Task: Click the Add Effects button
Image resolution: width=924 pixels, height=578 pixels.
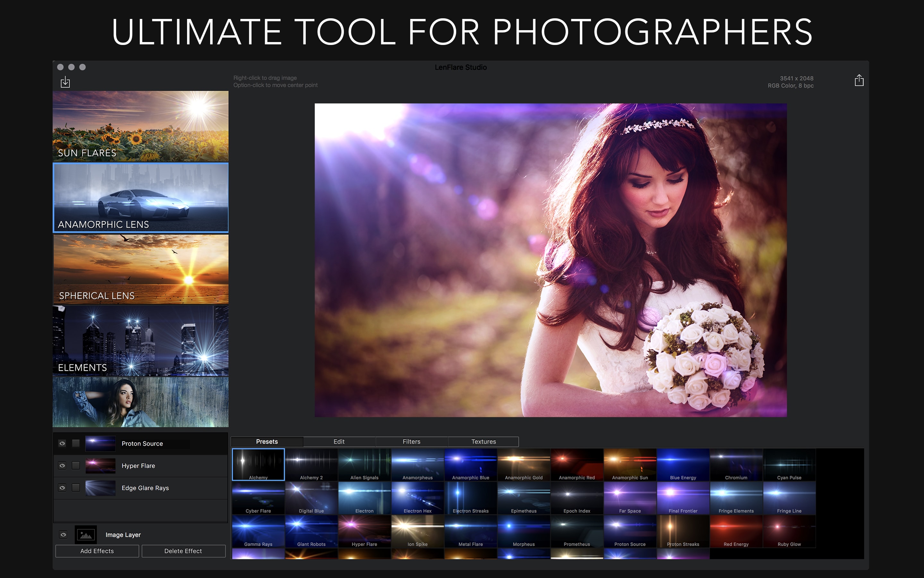Action: pyautogui.click(x=97, y=551)
